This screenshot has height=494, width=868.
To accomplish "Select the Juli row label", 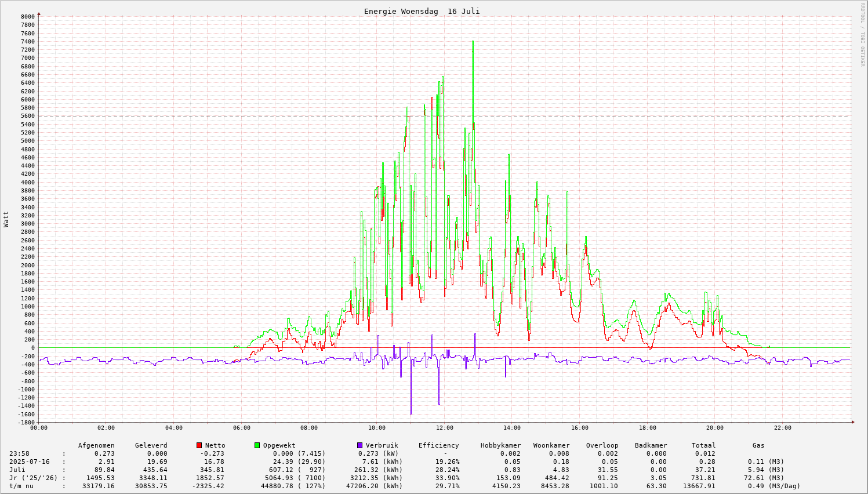I will [17, 470].
